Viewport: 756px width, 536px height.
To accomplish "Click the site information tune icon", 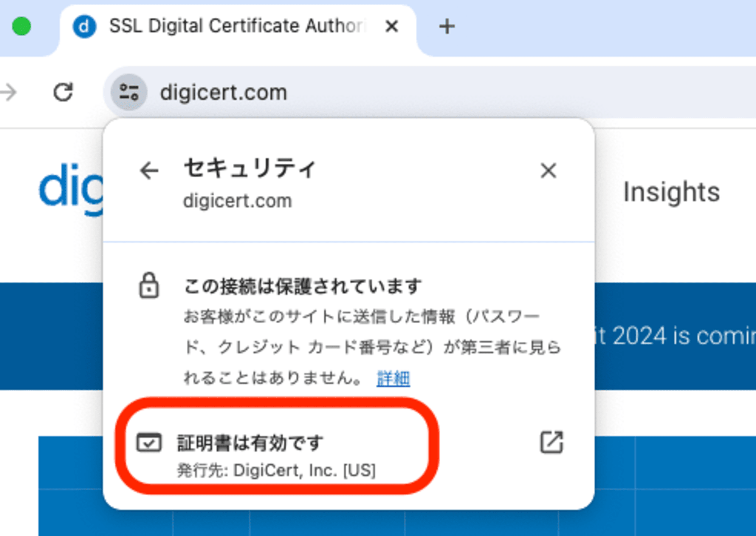I will pyautogui.click(x=129, y=92).
